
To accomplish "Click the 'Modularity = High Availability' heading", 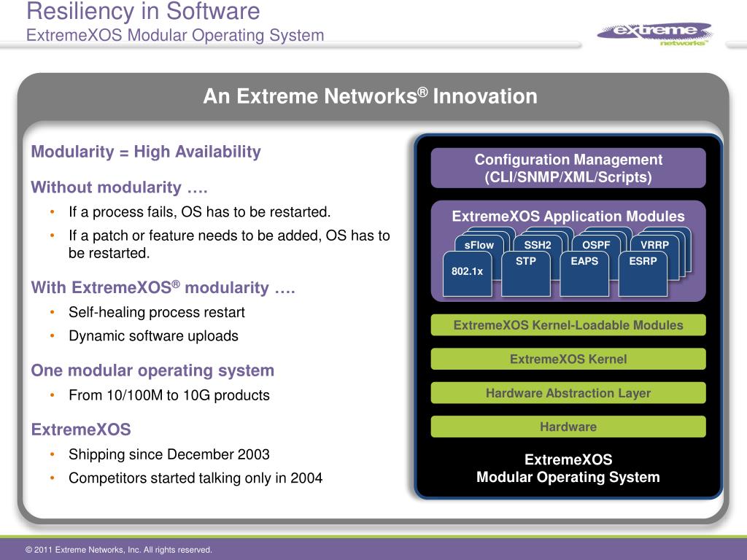I will pos(146,152).
